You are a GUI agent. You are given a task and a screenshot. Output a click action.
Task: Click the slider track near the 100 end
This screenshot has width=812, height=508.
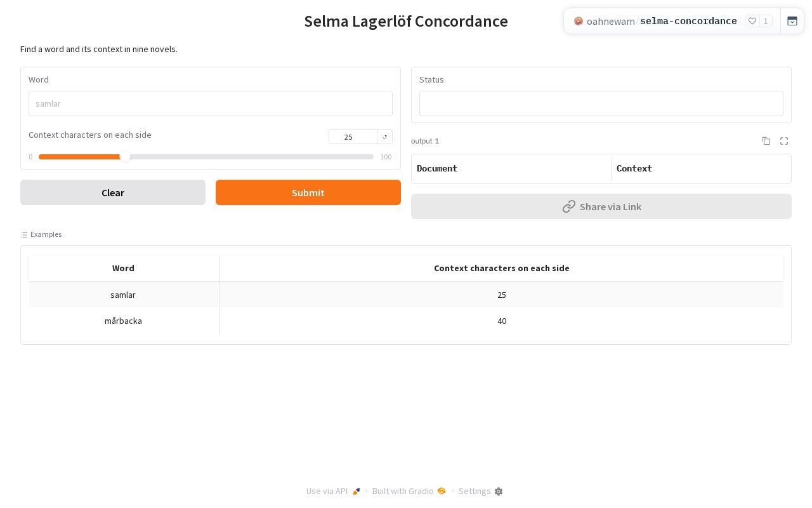368,157
